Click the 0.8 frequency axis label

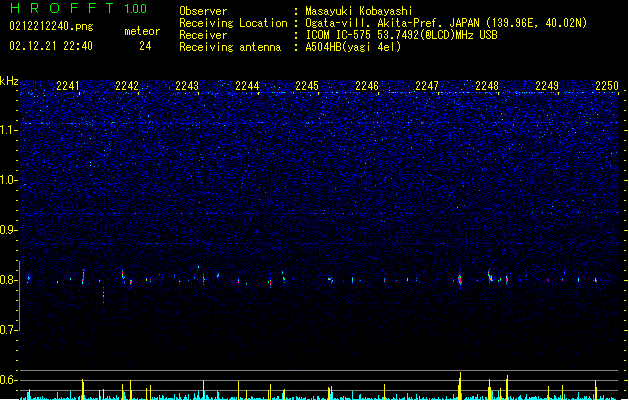(8, 280)
